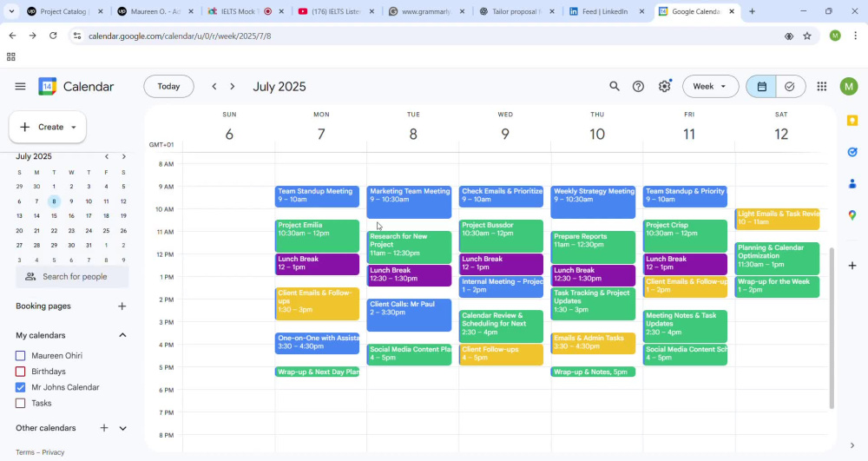The image size is (868, 461).
Task: Collapse the My calendars section
Action: coord(122,335)
